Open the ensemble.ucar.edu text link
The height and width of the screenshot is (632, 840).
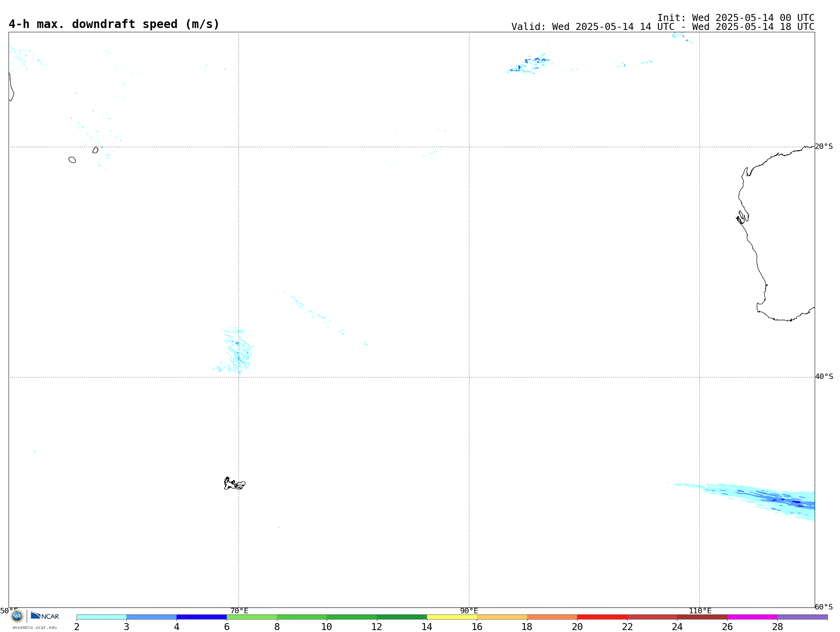35,627
